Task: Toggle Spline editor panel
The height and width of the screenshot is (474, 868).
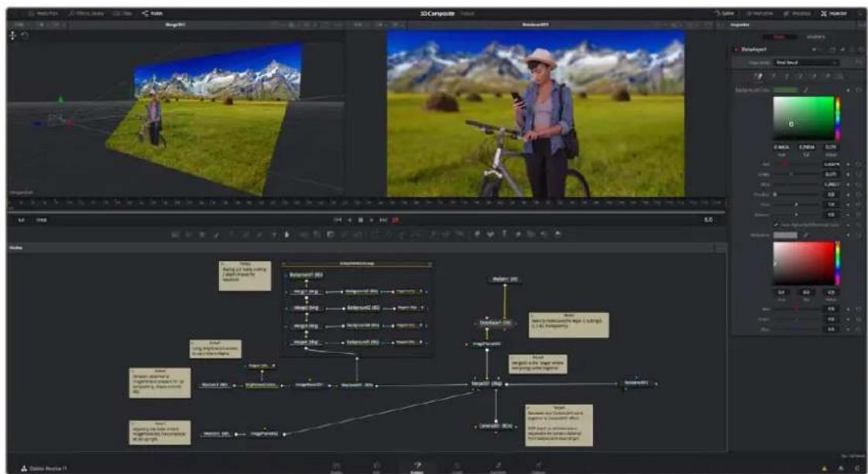Action: click(725, 12)
